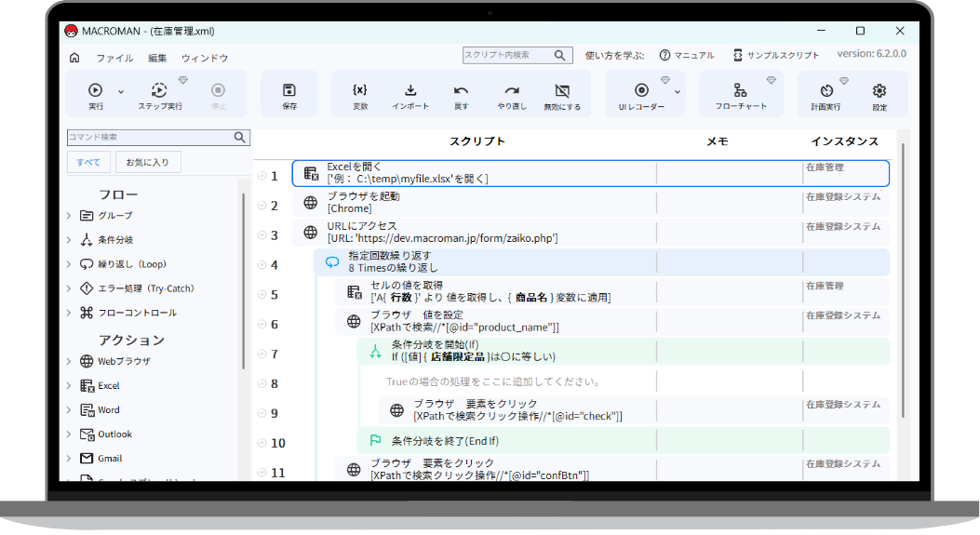
Task: Open the 編集 menu
Action: [157, 58]
